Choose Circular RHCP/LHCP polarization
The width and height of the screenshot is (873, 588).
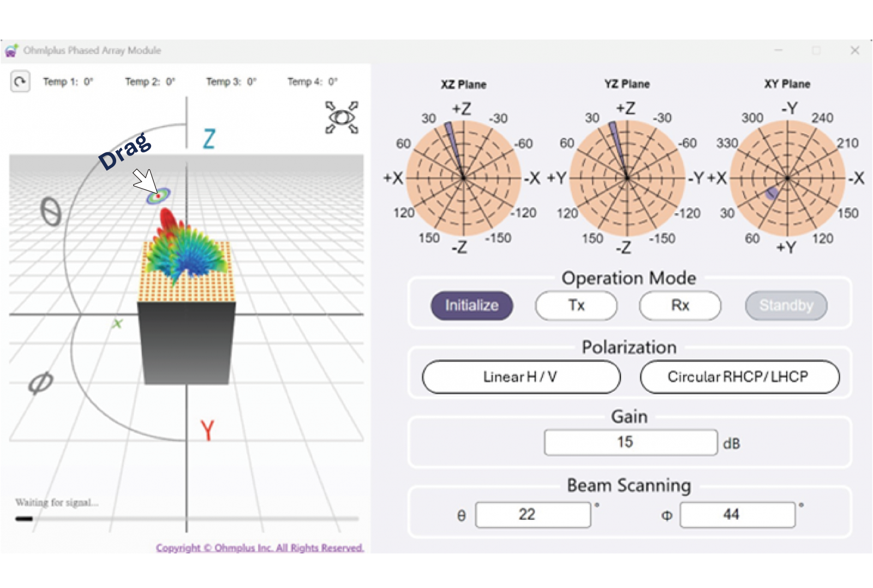[x=739, y=377]
